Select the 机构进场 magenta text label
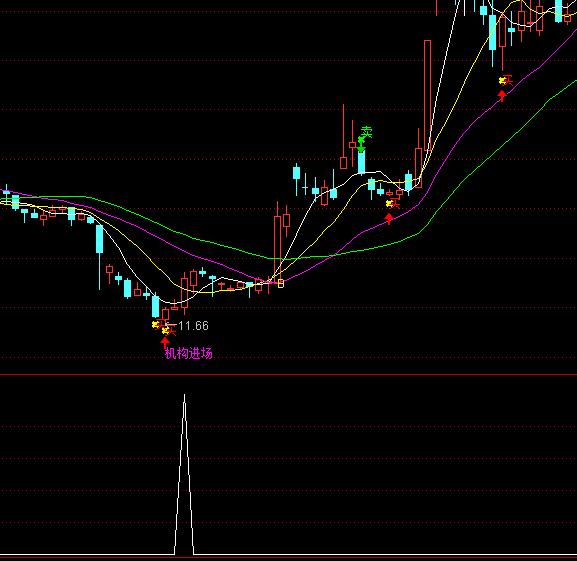Image resolution: width=577 pixels, height=561 pixels. (x=188, y=354)
